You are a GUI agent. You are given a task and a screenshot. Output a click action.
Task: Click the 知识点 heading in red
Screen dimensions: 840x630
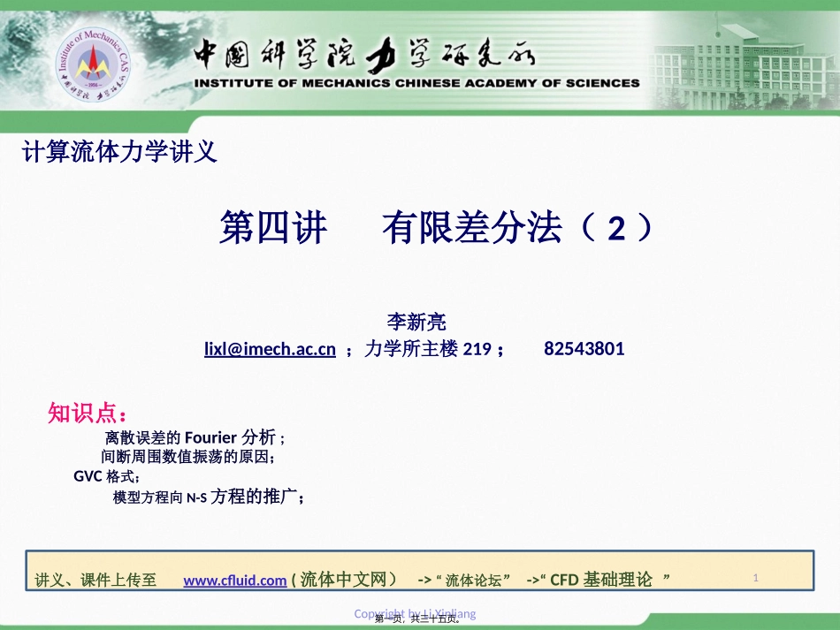point(88,413)
